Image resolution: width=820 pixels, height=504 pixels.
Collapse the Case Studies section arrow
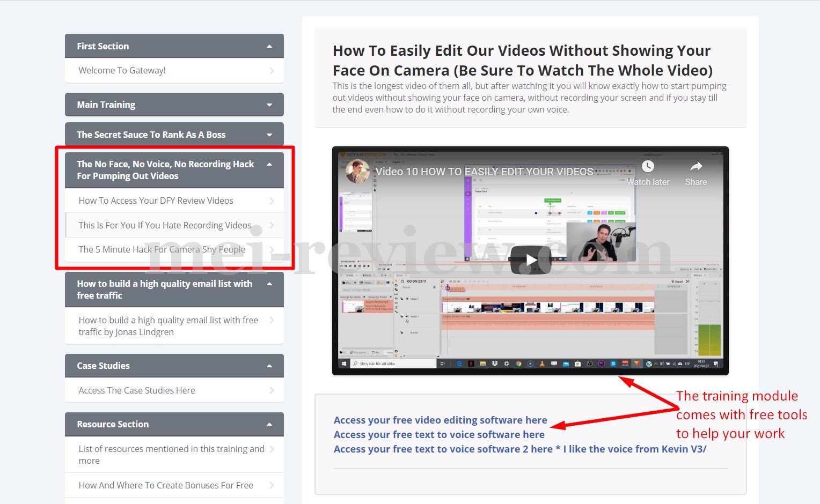point(269,366)
